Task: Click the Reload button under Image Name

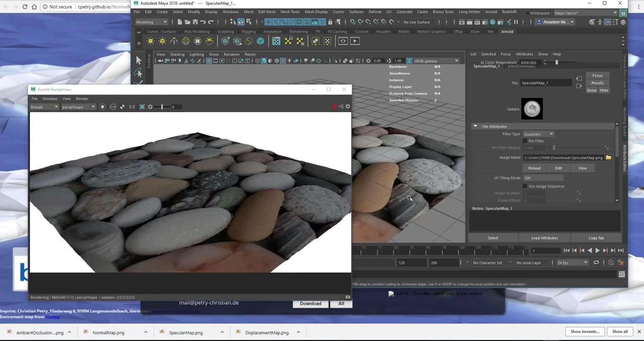Action: click(x=534, y=168)
